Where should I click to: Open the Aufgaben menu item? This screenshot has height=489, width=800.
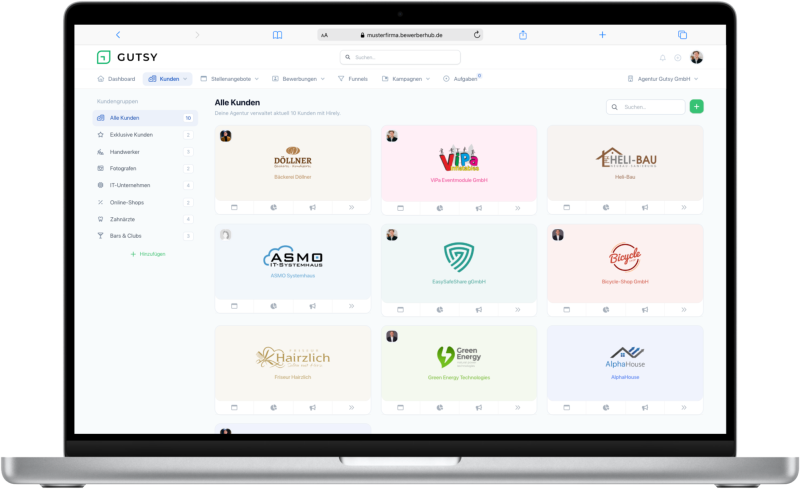461,79
